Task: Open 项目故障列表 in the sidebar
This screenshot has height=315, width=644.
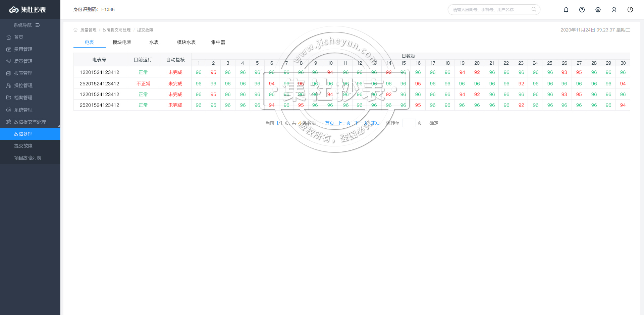Action: pyautogui.click(x=28, y=158)
